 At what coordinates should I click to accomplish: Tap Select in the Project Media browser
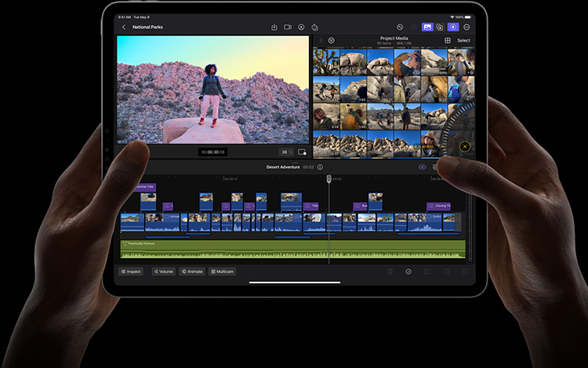pos(463,40)
